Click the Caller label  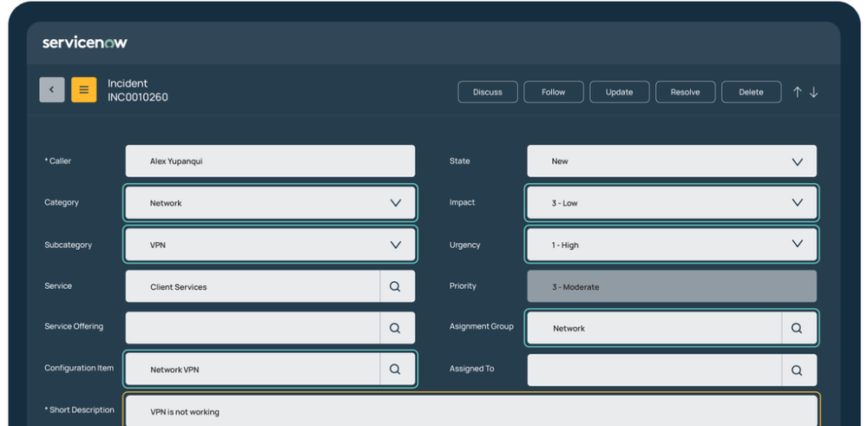(57, 161)
